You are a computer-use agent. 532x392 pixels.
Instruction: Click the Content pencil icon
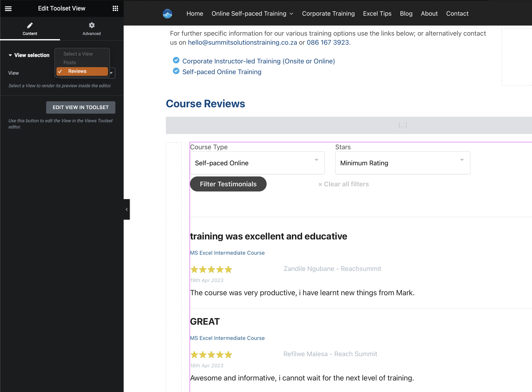click(x=30, y=25)
